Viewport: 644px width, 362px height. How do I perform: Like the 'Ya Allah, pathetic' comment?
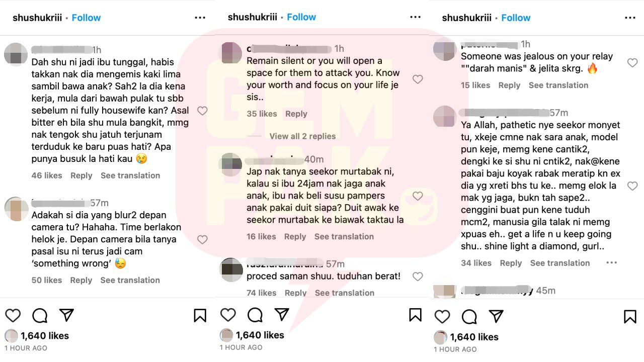[632, 186]
